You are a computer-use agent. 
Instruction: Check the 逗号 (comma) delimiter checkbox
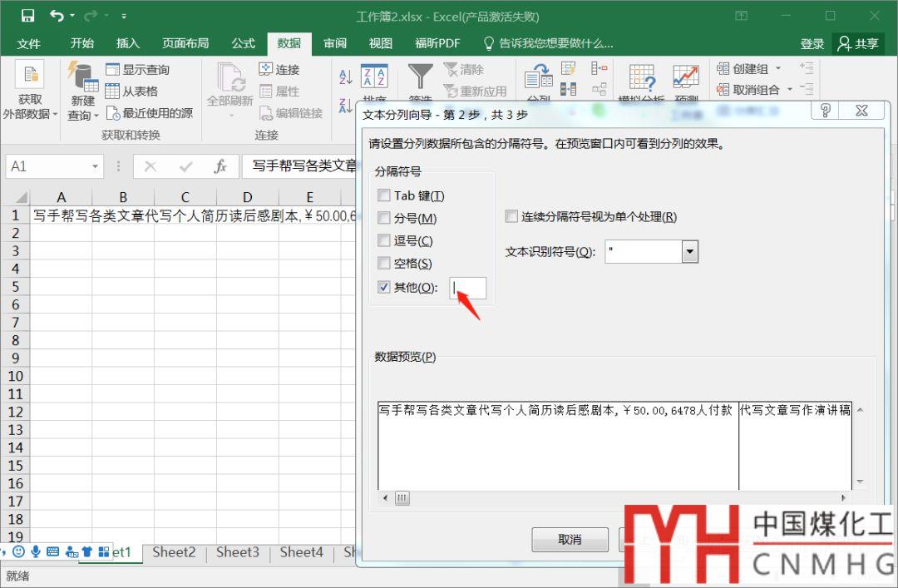tap(383, 240)
